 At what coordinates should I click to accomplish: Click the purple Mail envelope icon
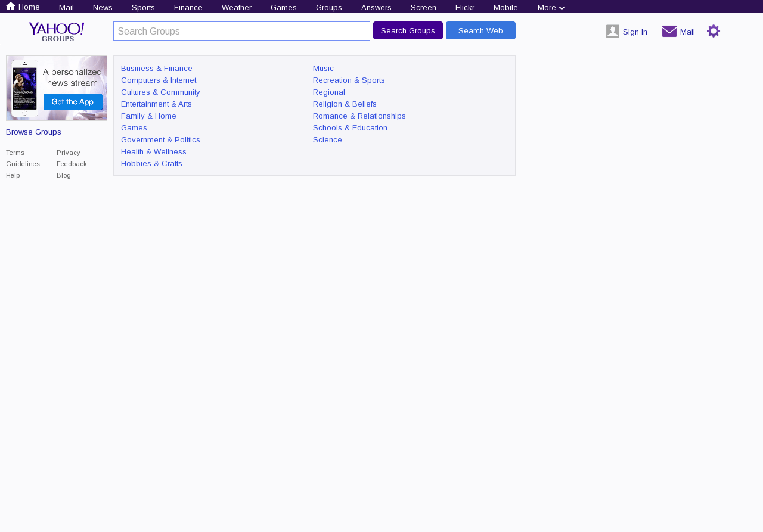coord(669,32)
